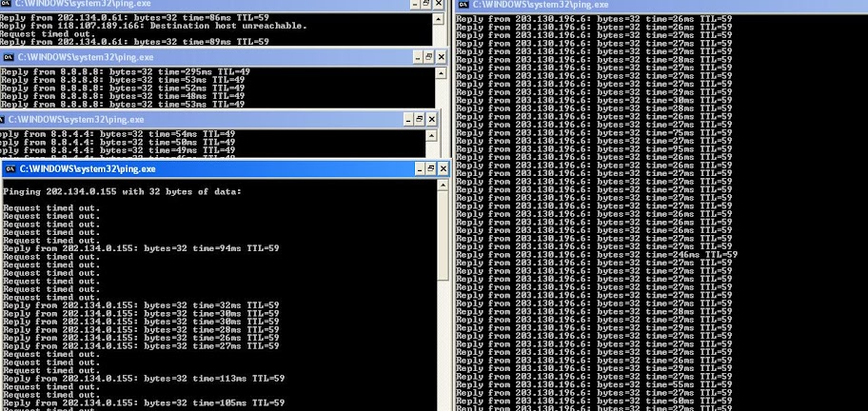Focus the 8.8.4.4 window via its title text
Image resolution: width=868 pixels, height=411 pixels.
76,120
